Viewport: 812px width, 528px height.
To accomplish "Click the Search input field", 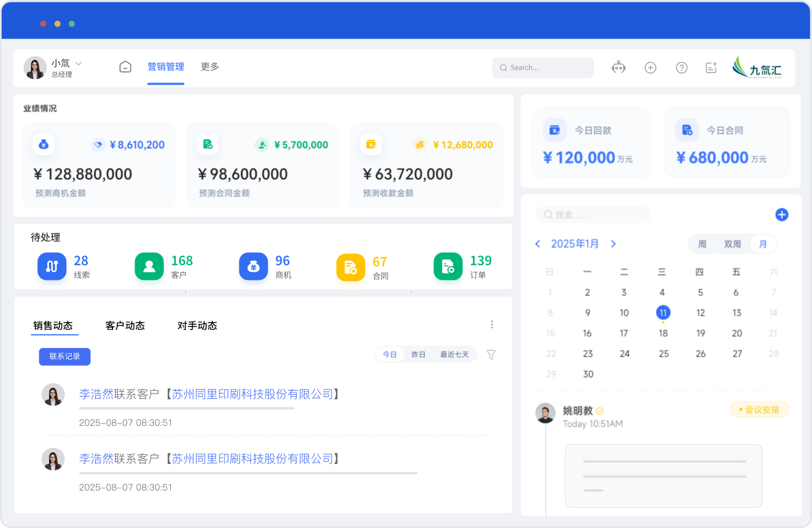I will click(x=542, y=68).
